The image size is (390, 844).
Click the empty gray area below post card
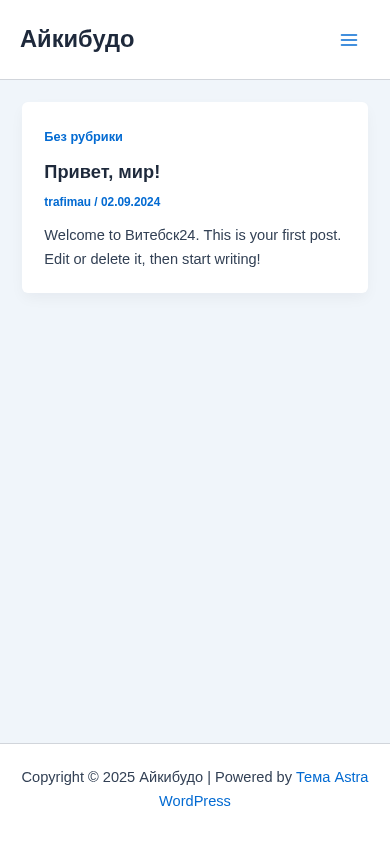click(195, 511)
